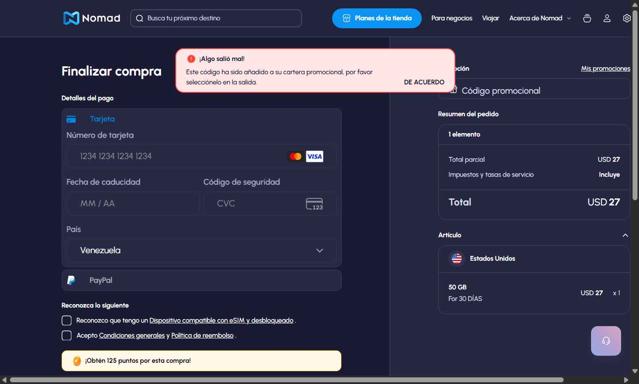
Task: Open Dispositivo compatible con eSIM link
Action: pyautogui.click(x=221, y=320)
